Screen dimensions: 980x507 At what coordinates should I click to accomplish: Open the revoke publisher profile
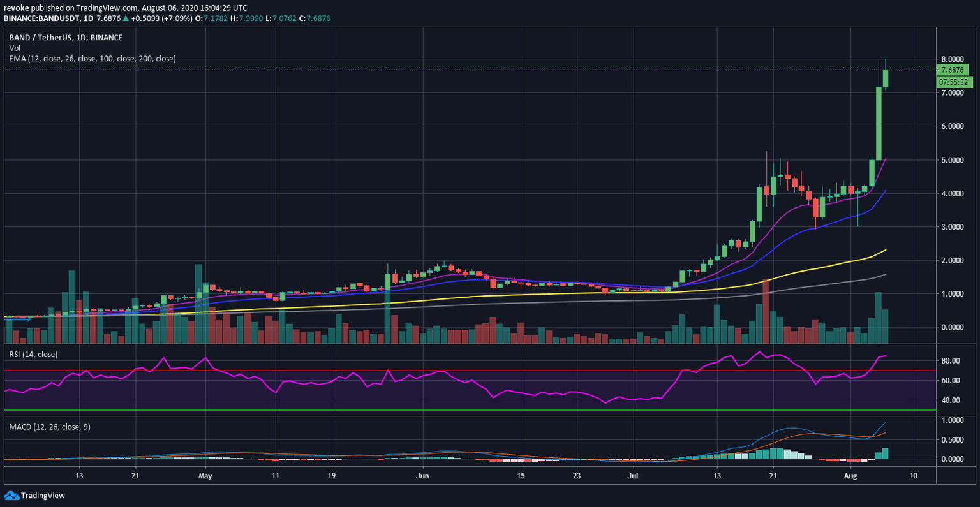[x=15, y=8]
